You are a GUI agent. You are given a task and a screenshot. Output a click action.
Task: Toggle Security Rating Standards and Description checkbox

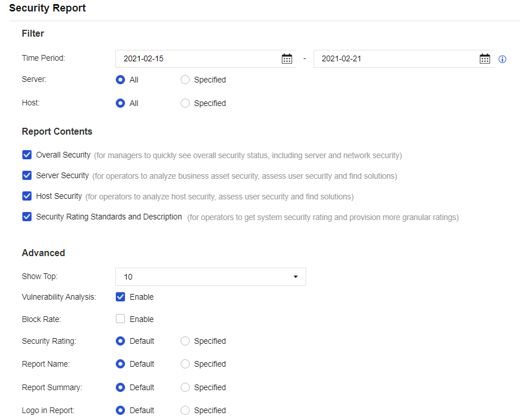(x=27, y=217)
